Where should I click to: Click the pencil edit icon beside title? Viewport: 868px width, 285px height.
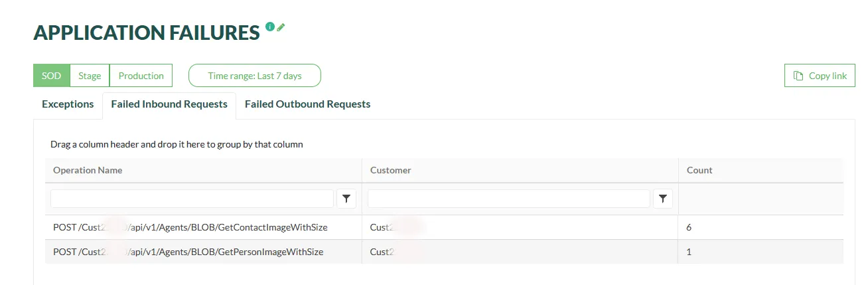pyautogui.click(x=281, y=27)
